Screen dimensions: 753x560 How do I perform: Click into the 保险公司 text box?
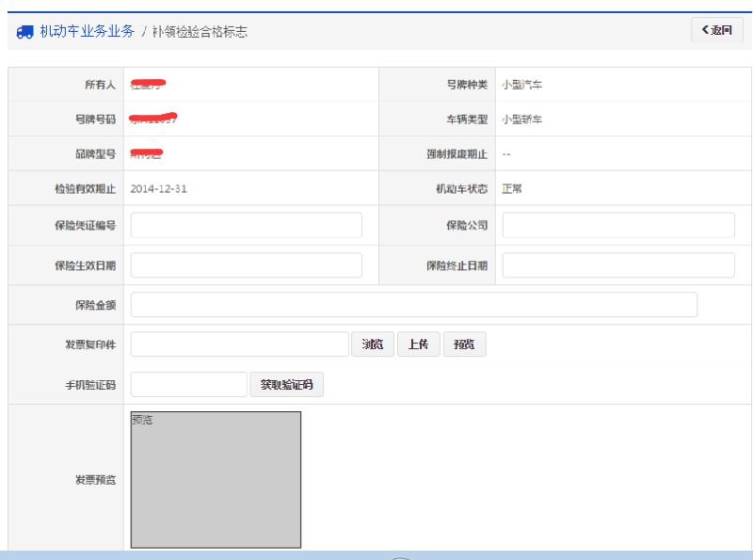617,226
